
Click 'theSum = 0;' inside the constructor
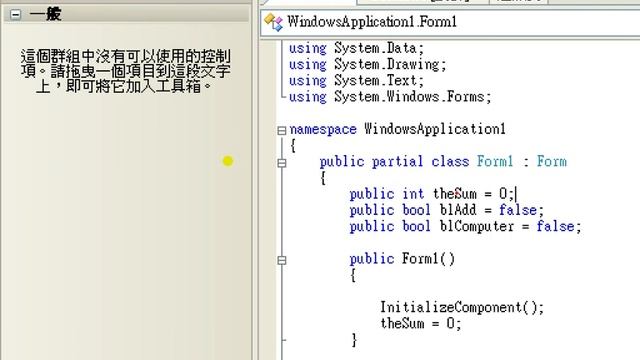[x=421, y=323]
